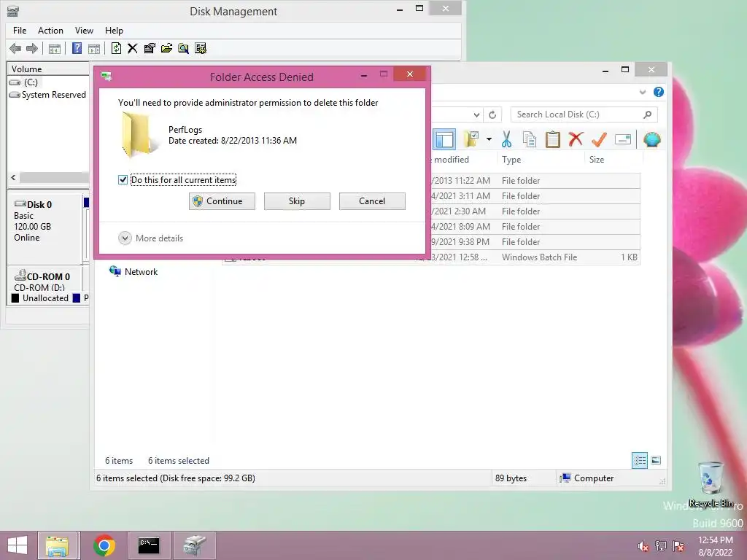747x560 pixels.
Task: Click the Refresh icon in Disk Management toolbar
Action: pos(116,48)
